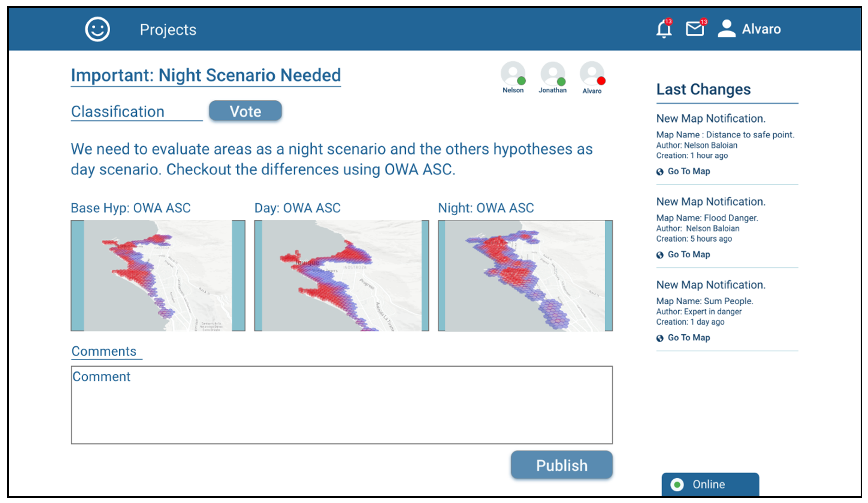Viewport: 868px width, 503px height.
Task: Click the smiley face logo icon
Action: pyautogui.click(x=97, y=29)
